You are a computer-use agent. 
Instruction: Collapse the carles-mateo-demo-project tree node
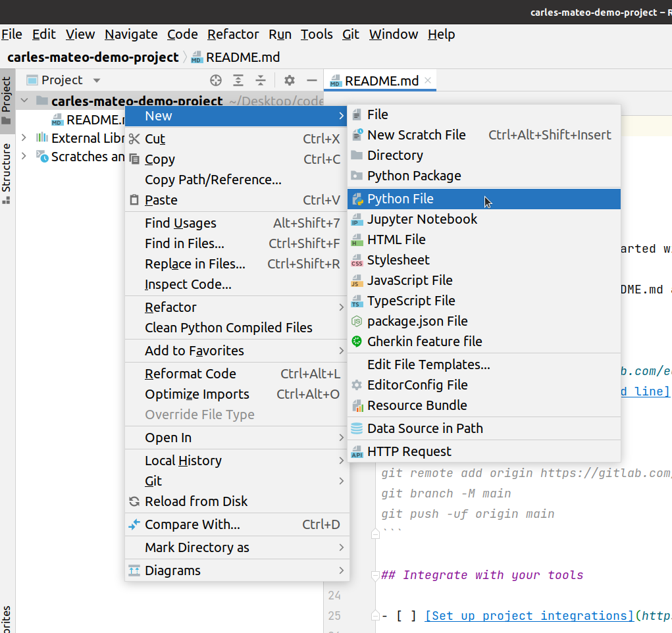(x=24, y=101)
